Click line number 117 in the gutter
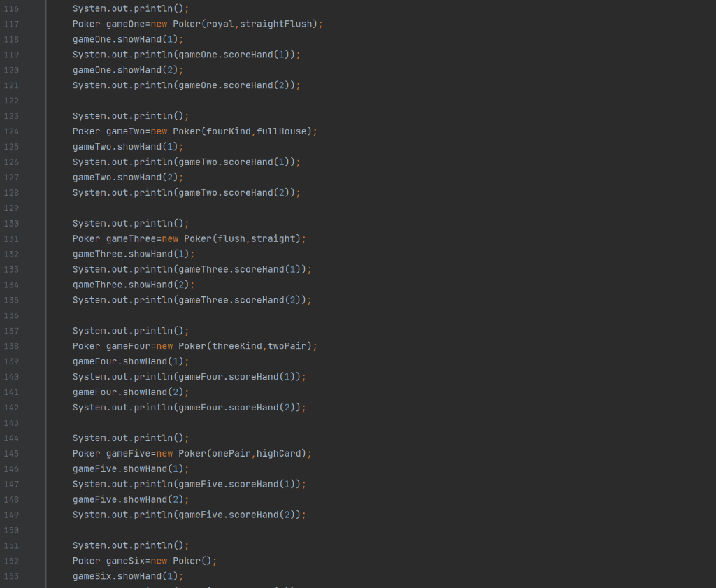Screen dimensions: 716x588 11,24
